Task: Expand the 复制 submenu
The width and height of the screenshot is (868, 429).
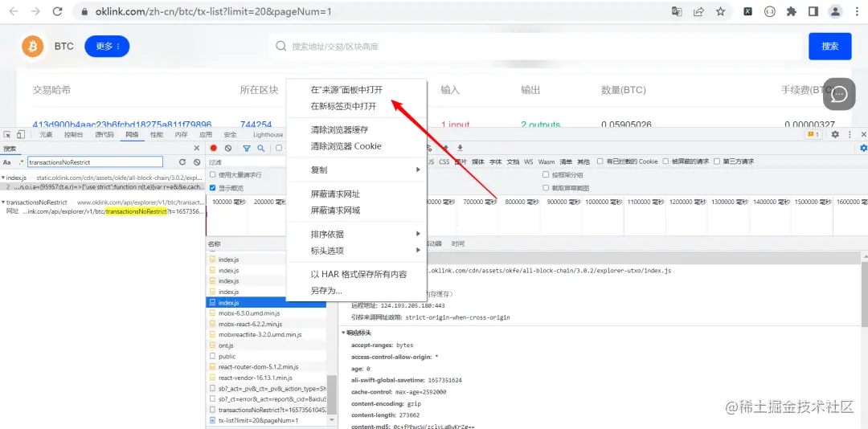Action: [x=356, y=170]
